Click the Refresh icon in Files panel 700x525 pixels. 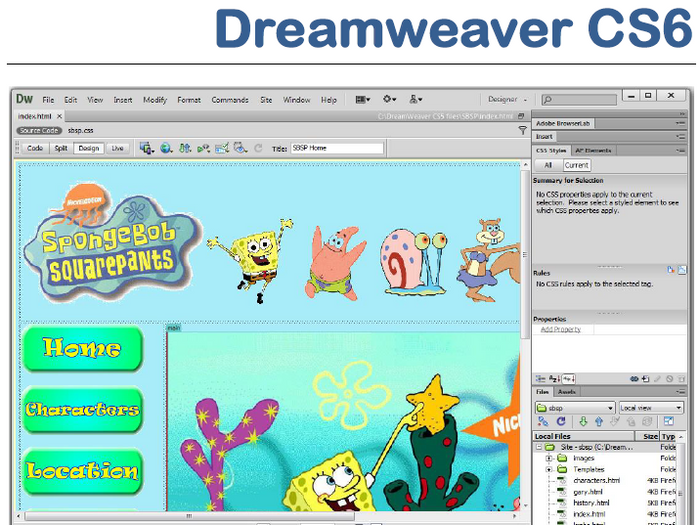click(x=561, y=421)
